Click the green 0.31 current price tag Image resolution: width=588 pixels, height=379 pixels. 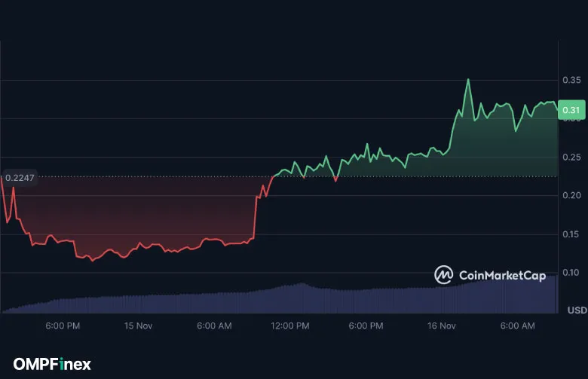click(x=571, y=110)
